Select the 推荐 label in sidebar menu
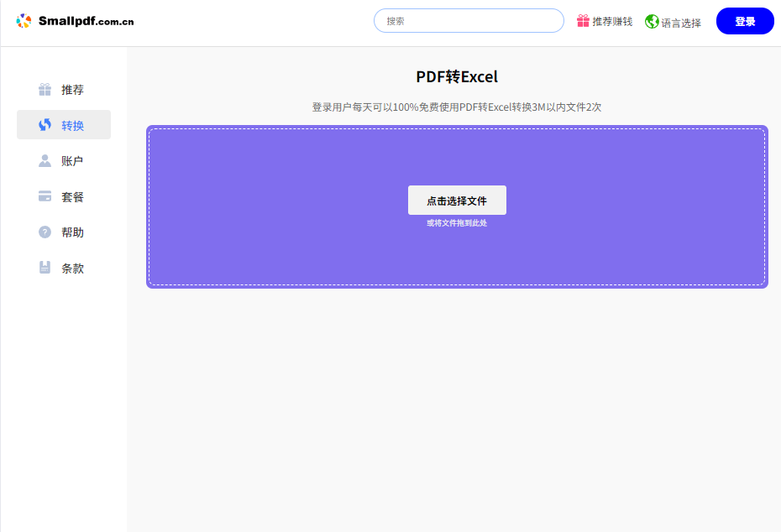Viewport: 781px width, 532px height. click(72, 90)
